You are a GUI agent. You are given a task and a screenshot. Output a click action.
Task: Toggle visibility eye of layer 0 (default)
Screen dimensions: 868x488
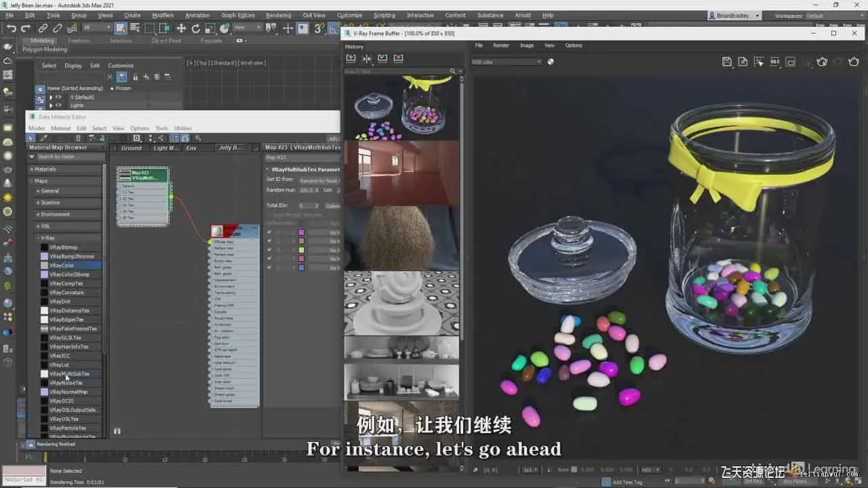(58, 97)
